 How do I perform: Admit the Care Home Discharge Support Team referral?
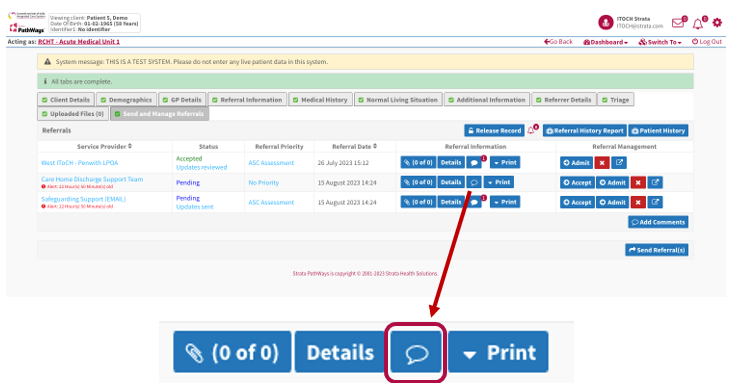(613, 183)
